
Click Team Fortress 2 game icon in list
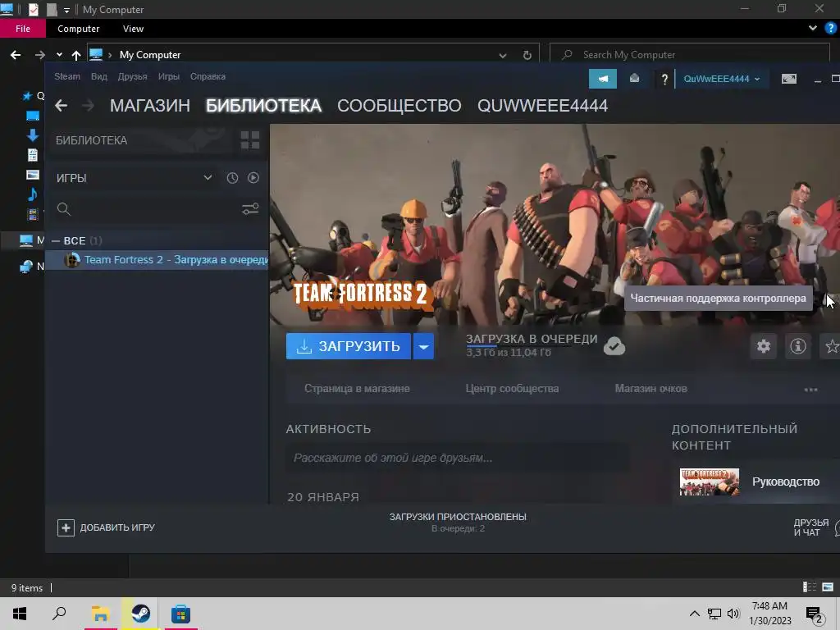[x=72, y=260]
